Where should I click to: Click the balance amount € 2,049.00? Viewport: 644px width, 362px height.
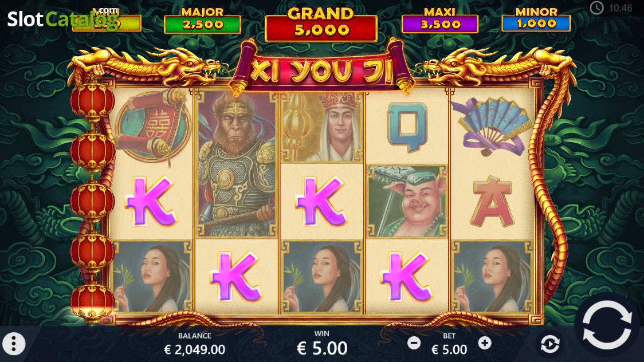[x=195, y=349]
